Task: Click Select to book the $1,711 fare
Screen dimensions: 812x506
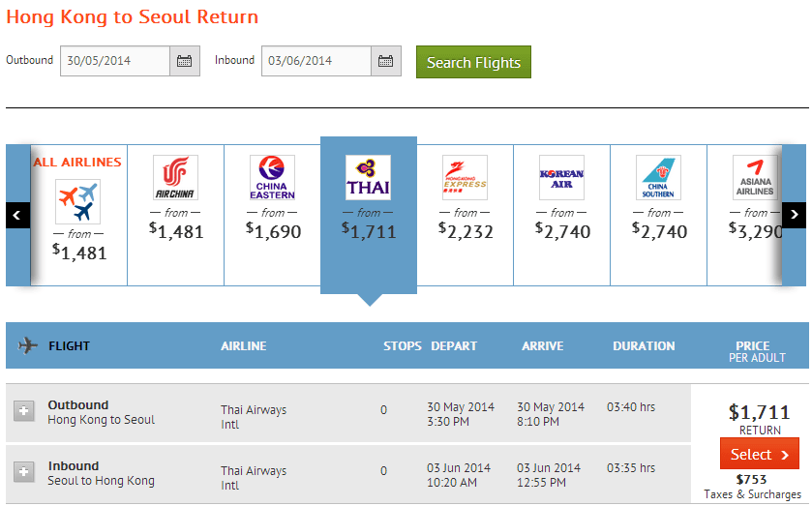Action: (x=760, y=455)
